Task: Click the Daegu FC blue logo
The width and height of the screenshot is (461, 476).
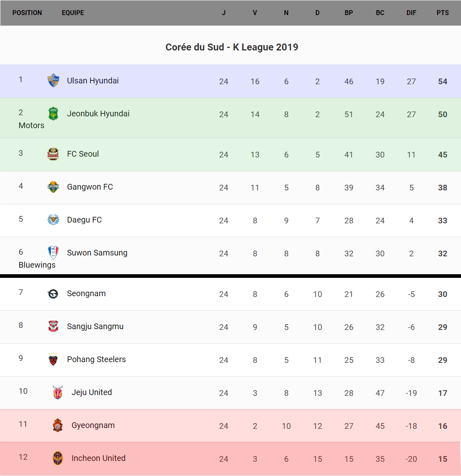Action: click(x=53, y=220)
